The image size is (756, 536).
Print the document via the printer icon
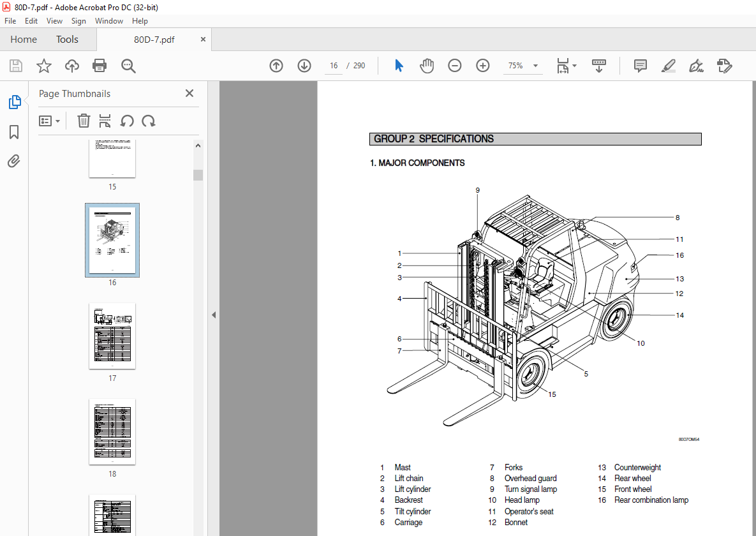click(x=100, y=66)
